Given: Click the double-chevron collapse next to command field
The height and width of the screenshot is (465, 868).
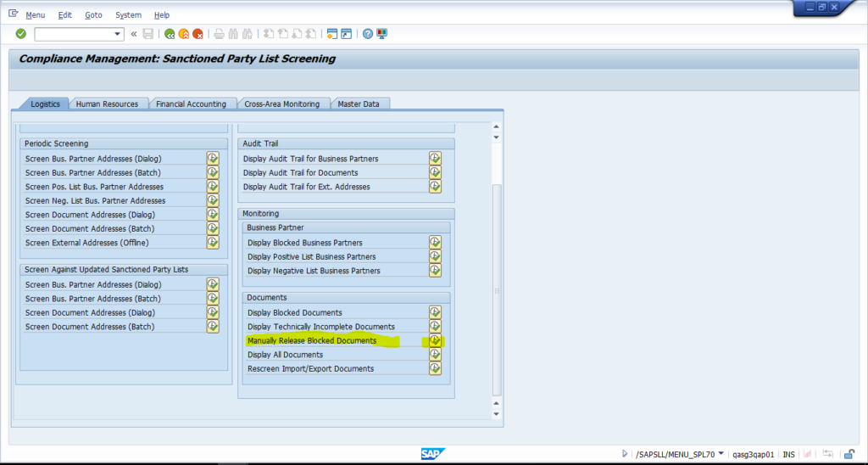Looking at the screenshot, I should coord(133,34).
